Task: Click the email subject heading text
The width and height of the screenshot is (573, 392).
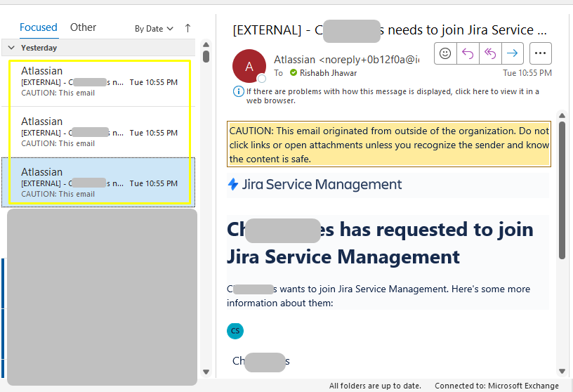Action: click(x=390, y=30)
